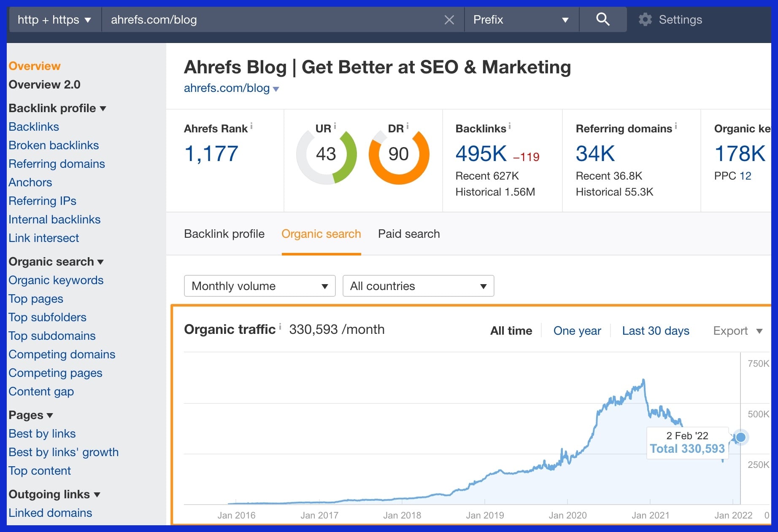Select the All time chart range

(511, 330)
